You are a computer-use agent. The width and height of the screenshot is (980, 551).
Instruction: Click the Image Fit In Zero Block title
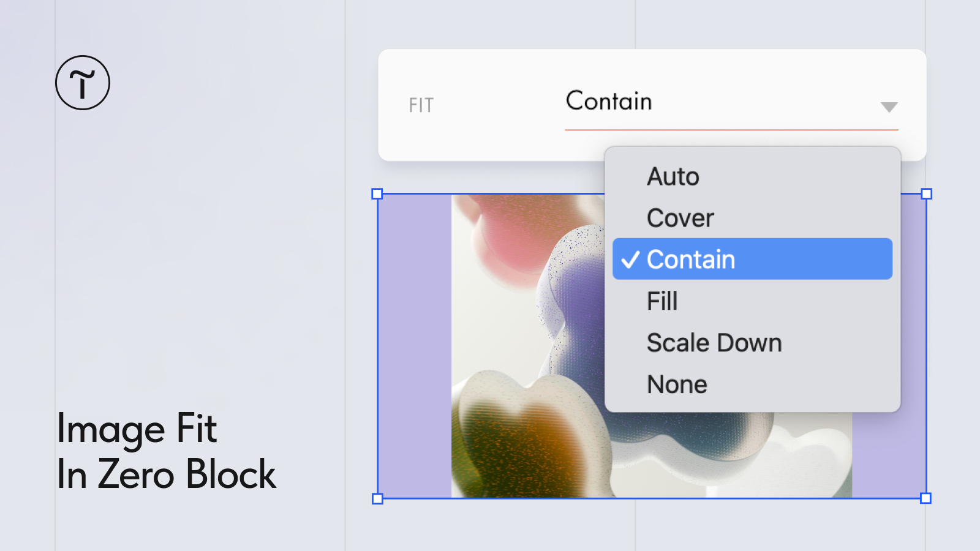point(167,451)
